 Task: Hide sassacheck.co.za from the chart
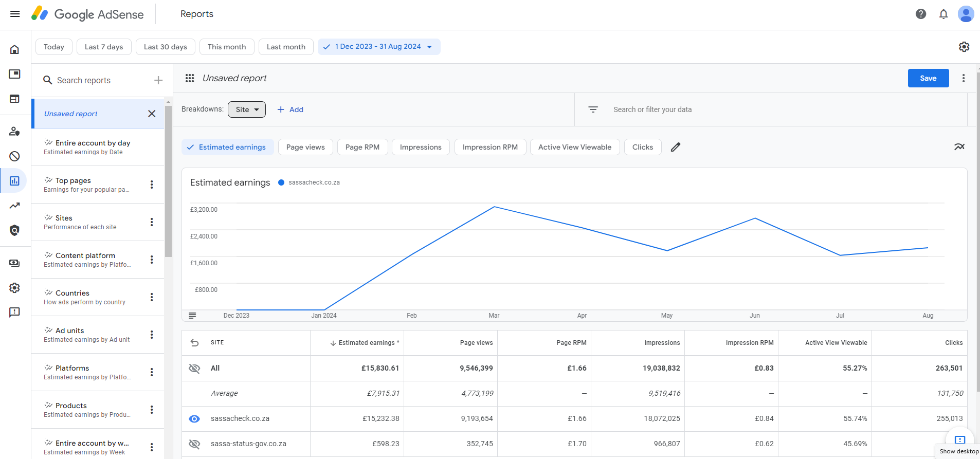[194, 419]
